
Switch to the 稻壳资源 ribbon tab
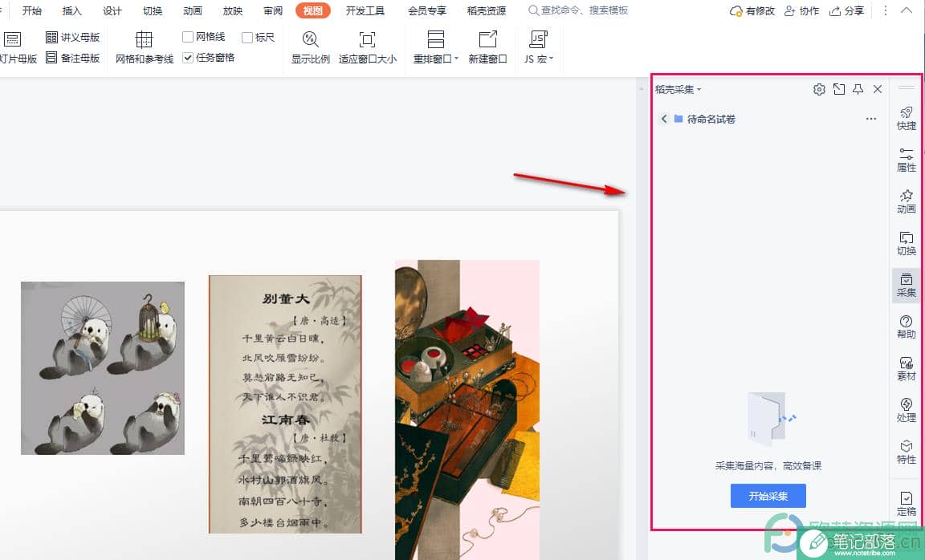[487, 10]
